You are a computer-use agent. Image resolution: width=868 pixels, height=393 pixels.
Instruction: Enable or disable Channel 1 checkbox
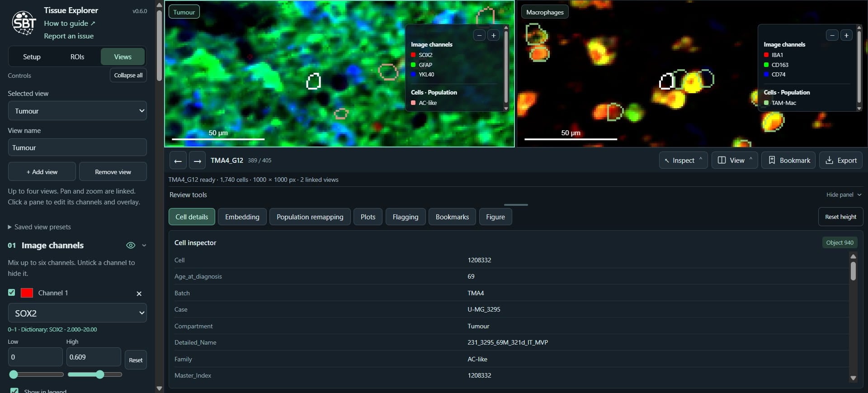click(x=12, y=293)
